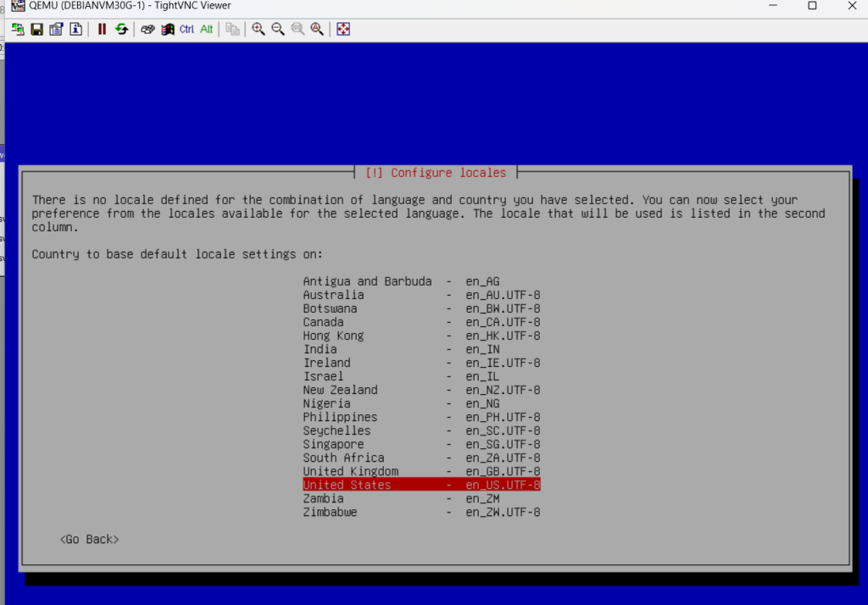Viewport: 868px width, 605px height.
Task: Open the Connection Options icon
Action: coord(56,29)
